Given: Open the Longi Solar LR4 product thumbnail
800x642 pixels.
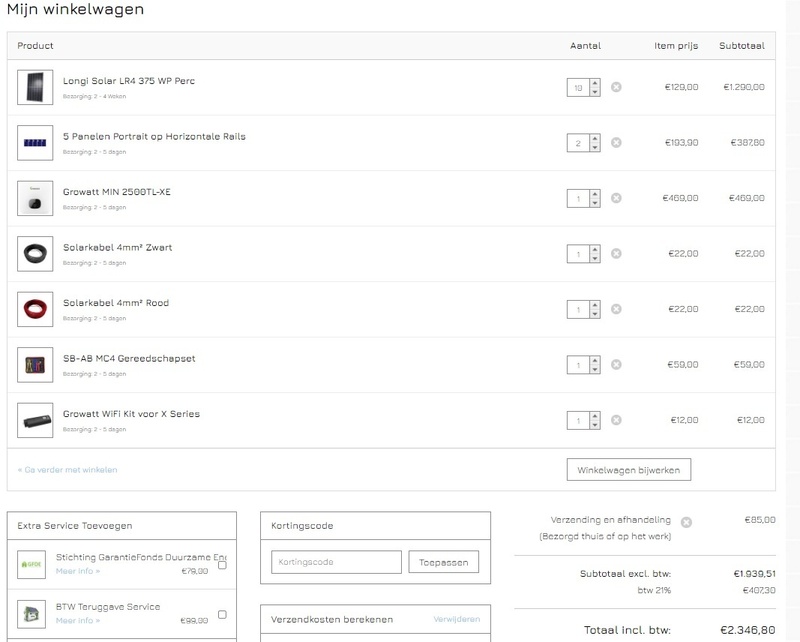Looking at the screenshot, I should click(x=35, y=87).
